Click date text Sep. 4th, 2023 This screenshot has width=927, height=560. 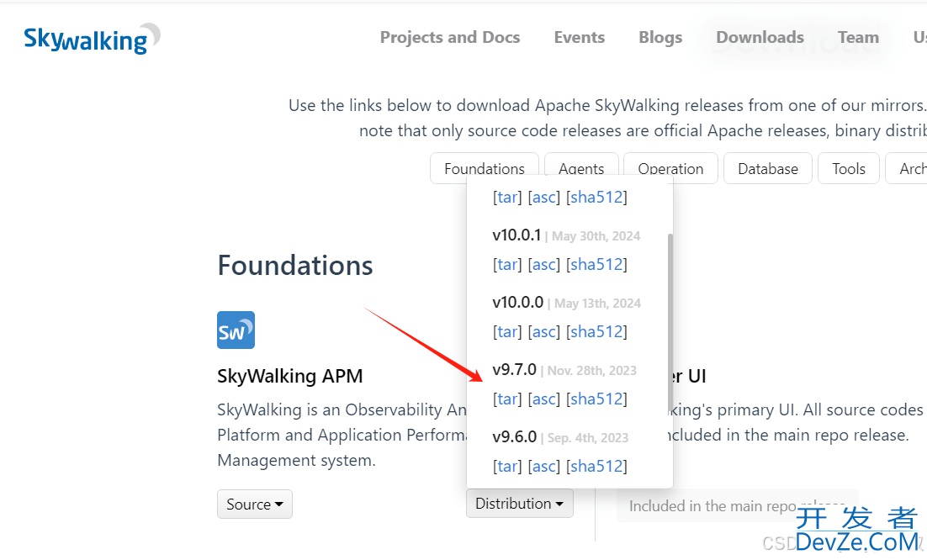588,438
